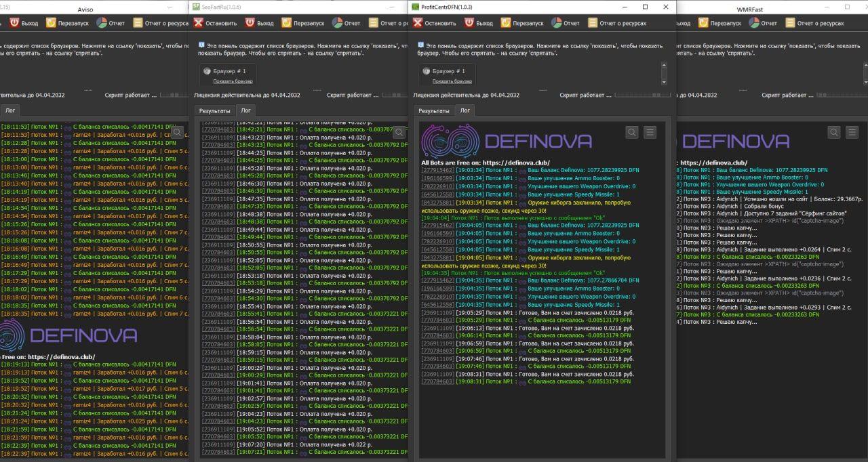Open hamburger menu in the ProfitCentrDFN log

(x=650, y=133)
